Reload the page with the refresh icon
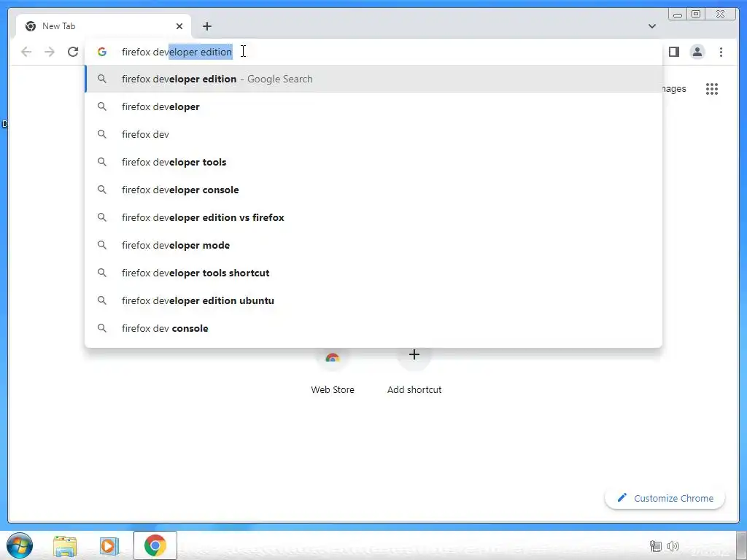Image resolution: width=747 pixels, height=560 pixels. click(73, 52)
